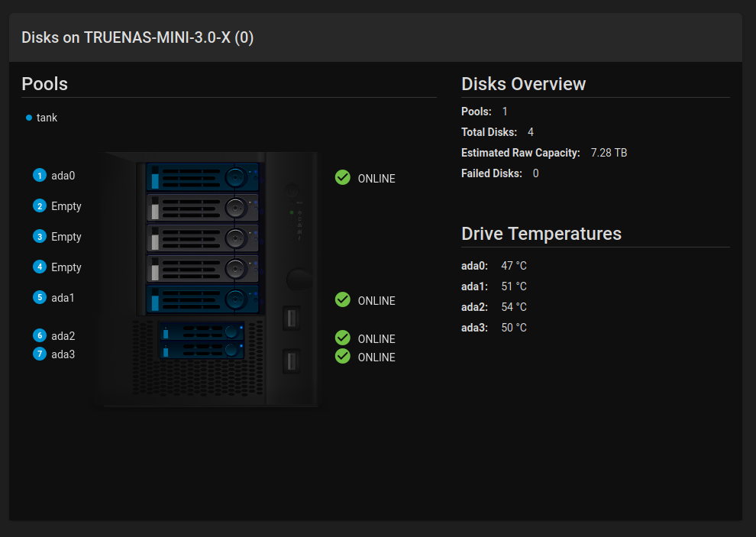The image size is (756, 537).
Task: Click the green check icon for ada1
Action: pos(343,299)
